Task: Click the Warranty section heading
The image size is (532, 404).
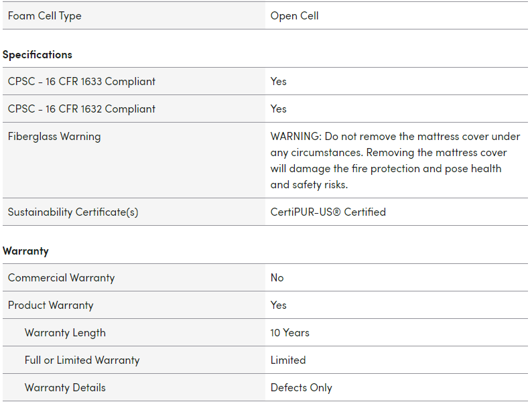Action: click(x=25, y=251)
